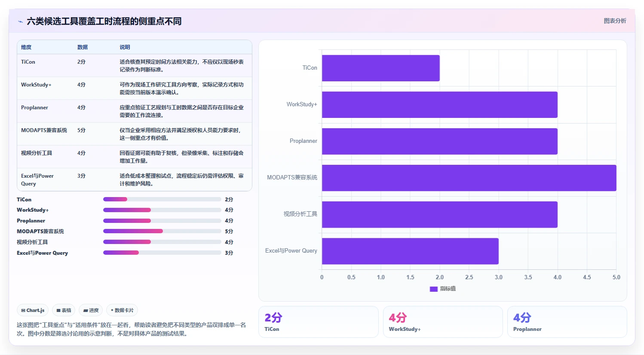Click the Excel与Power Query progress bar

pyautogui.click(x=162, y=253)
